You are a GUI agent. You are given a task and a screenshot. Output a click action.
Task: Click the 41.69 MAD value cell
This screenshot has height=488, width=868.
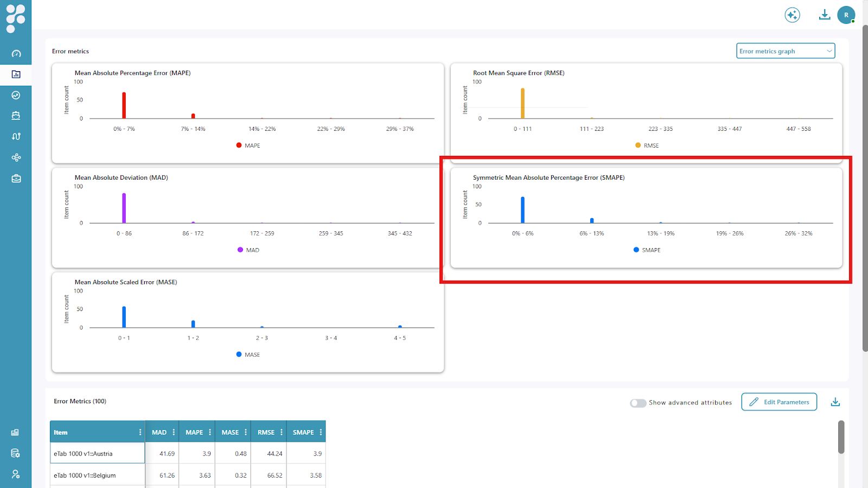tap(162, 453)
